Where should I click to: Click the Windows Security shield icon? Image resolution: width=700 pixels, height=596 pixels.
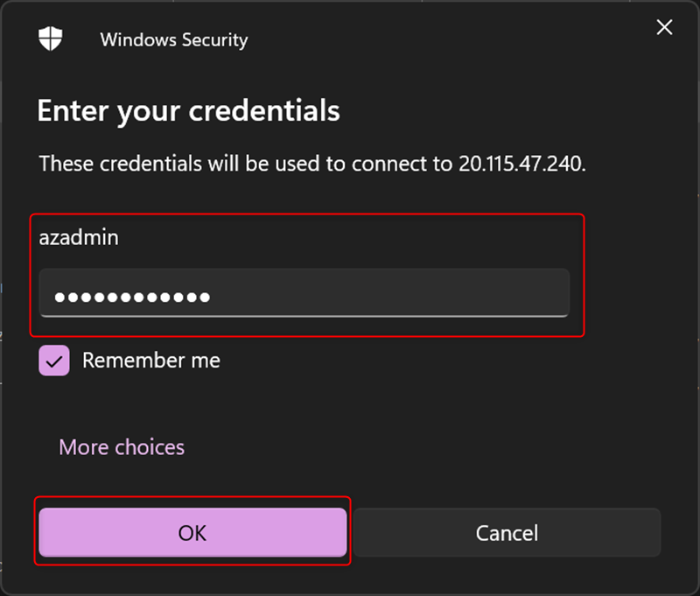coord(48,39)
